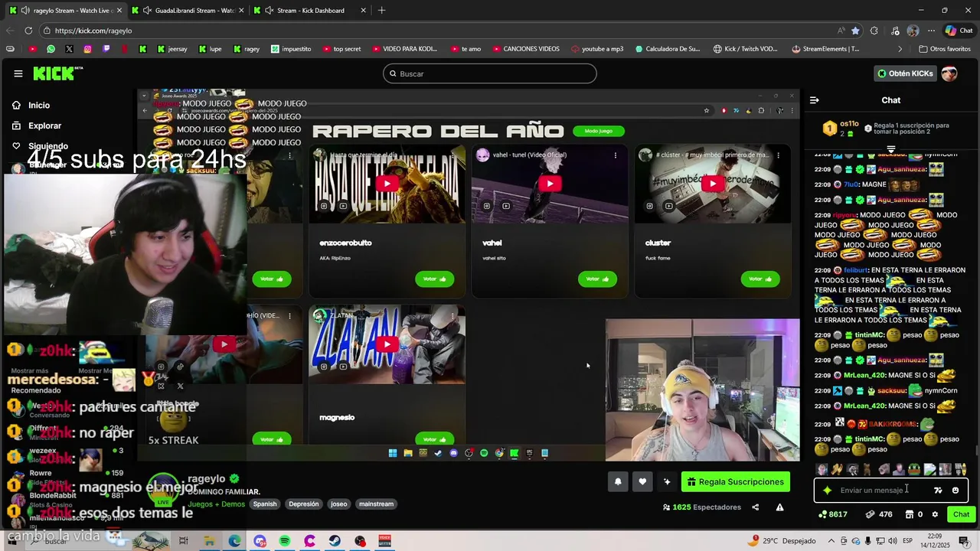This screenshot has height=551, width=980.
Task: Click the Obtén KICKs button
Action: click(905, 73)
